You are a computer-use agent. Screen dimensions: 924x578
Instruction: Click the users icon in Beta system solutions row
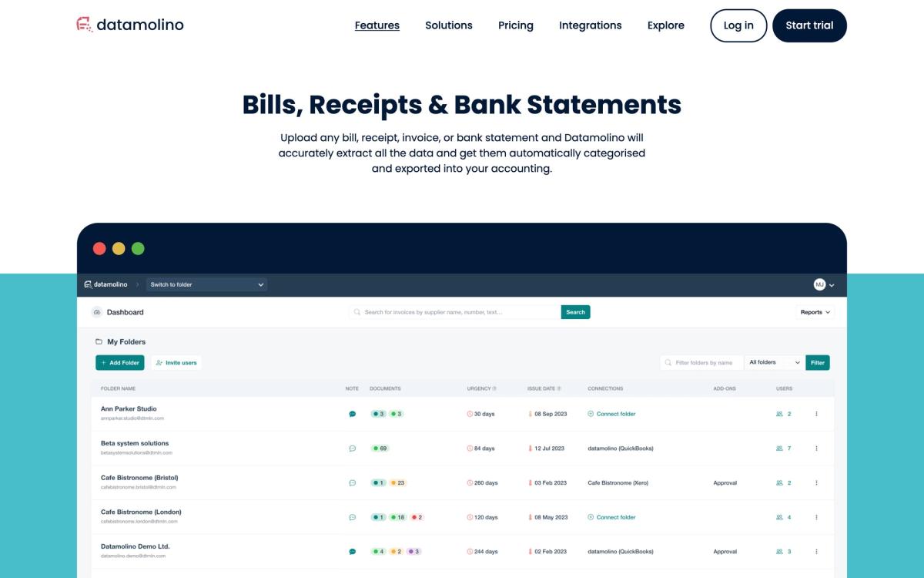(x=779, y=449)
